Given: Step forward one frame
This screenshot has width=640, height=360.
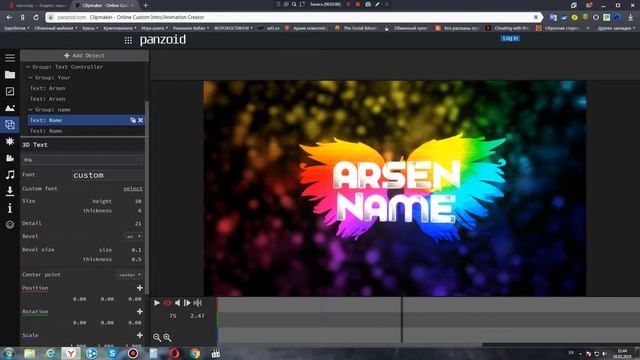Looking at the screenshot, I should pos(187,303).
